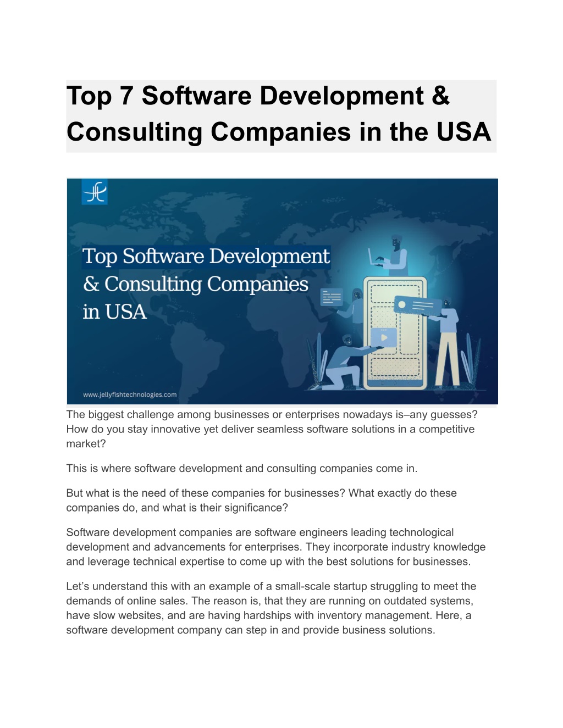563x728 pixels.
Task: Click the paragraph starting 'But what is the need'
Action: [x=262, y=501]
